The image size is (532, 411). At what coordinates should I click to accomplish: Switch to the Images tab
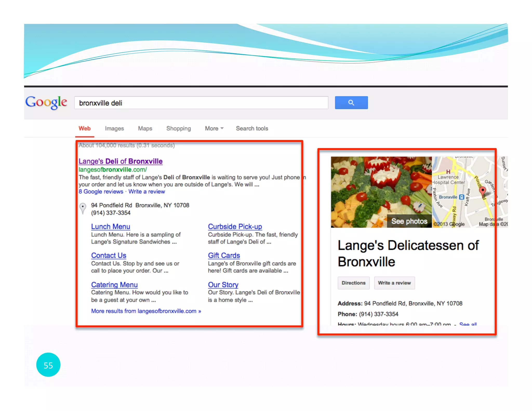point(114,128)
